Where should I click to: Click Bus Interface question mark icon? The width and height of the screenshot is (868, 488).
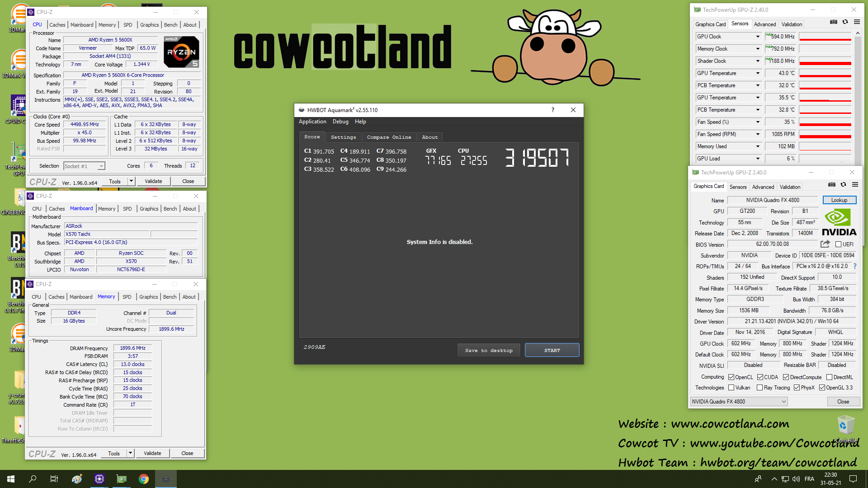coord(855,267)
